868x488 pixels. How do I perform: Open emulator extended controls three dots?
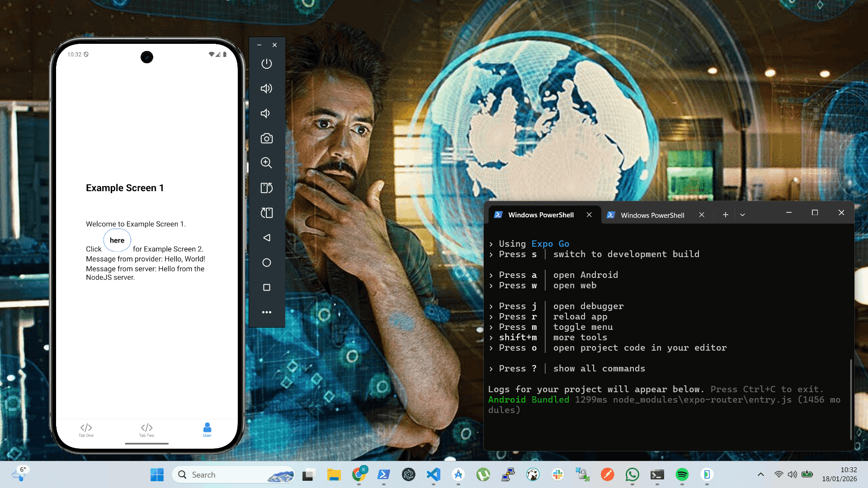(x=266, y=312)
